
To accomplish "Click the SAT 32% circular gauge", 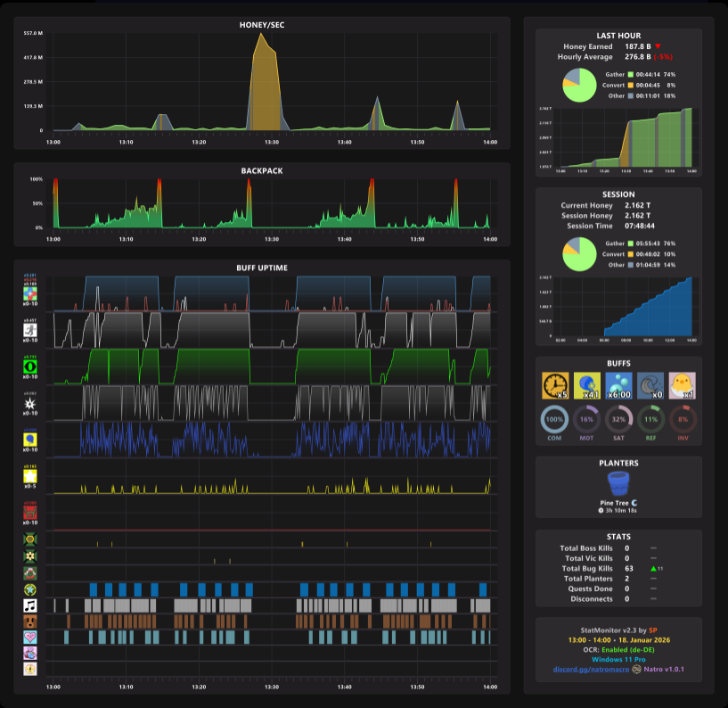I will point(618,419).
